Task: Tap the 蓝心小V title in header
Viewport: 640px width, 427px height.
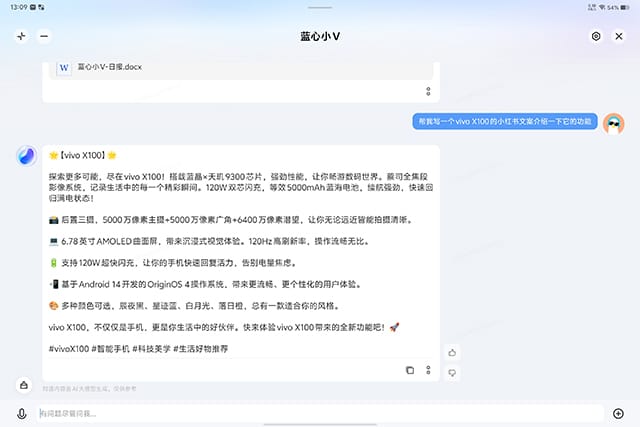Action: coord(320,36)
